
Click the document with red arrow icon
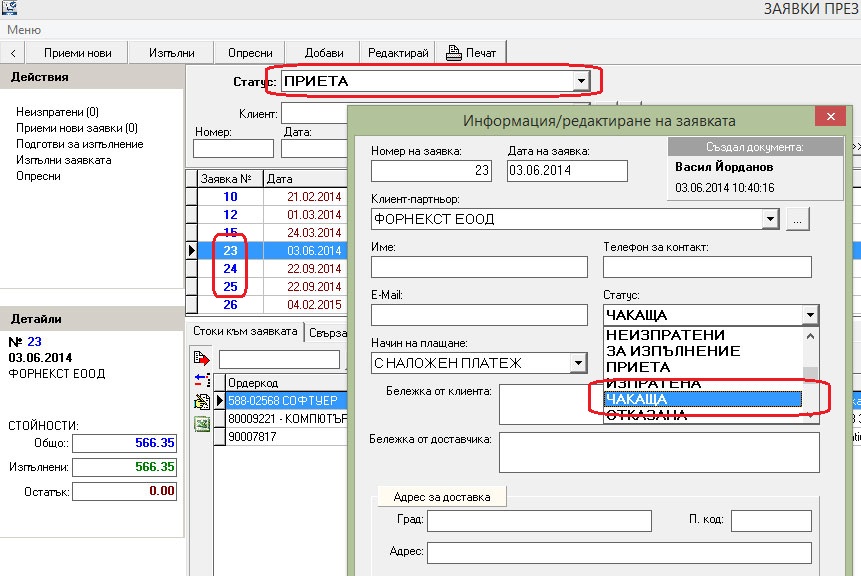202,359
